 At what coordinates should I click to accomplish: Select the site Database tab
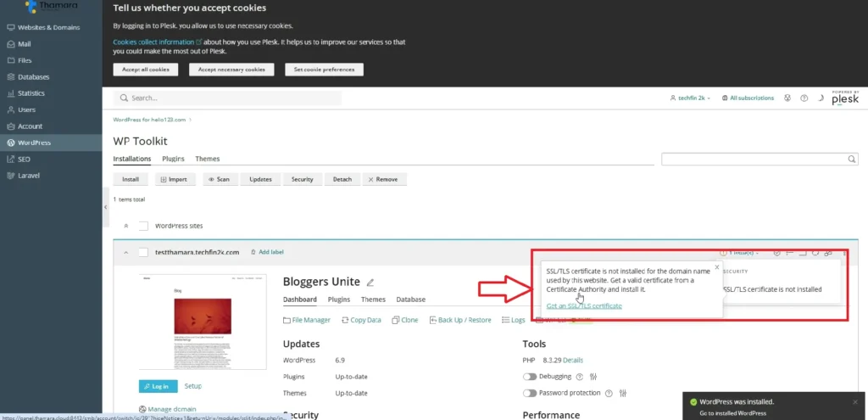coord(411,300)
